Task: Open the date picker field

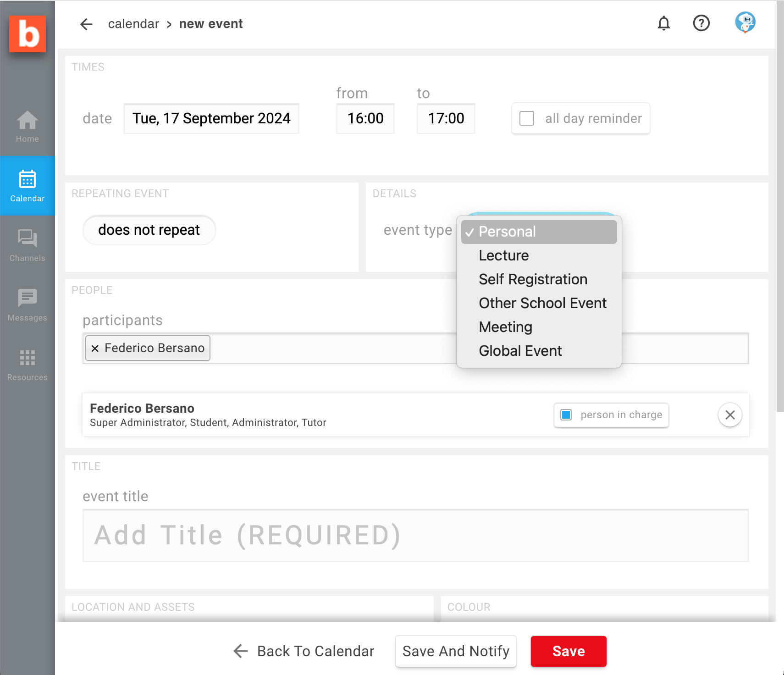Action: (x=211, y=118)
